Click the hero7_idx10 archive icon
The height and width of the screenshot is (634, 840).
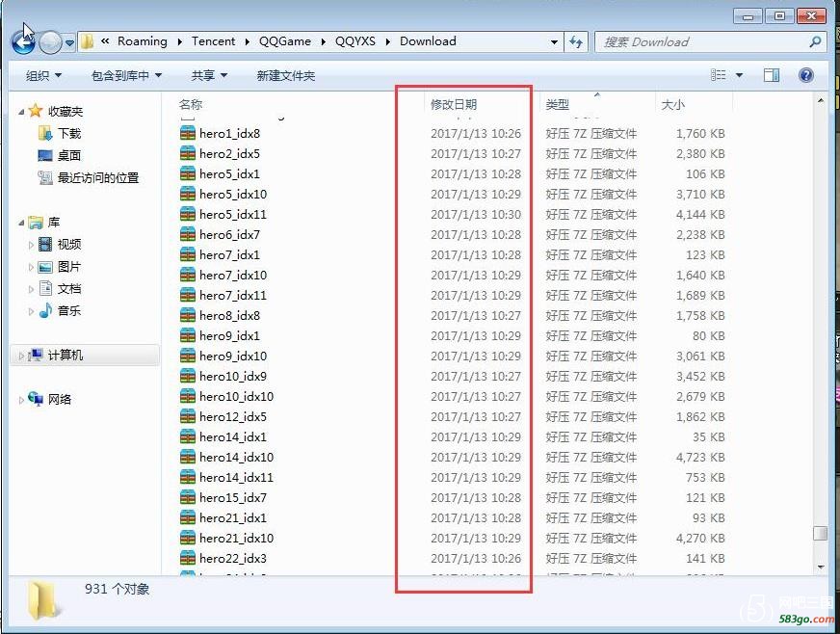(x=188, y=275)
